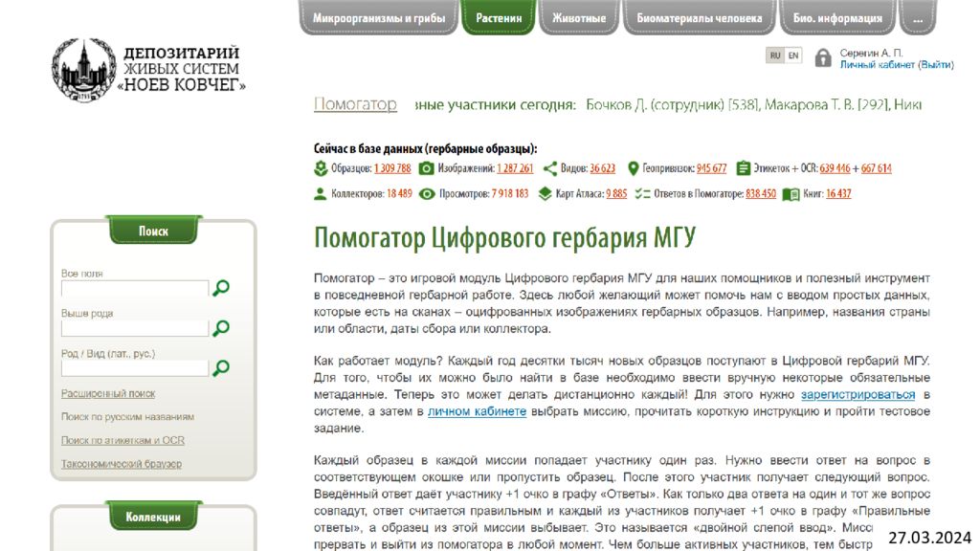This screenshot has width=980, height=551.
Task: Open 'Таксономический браузер' link
Action: (x=122, y=464)
